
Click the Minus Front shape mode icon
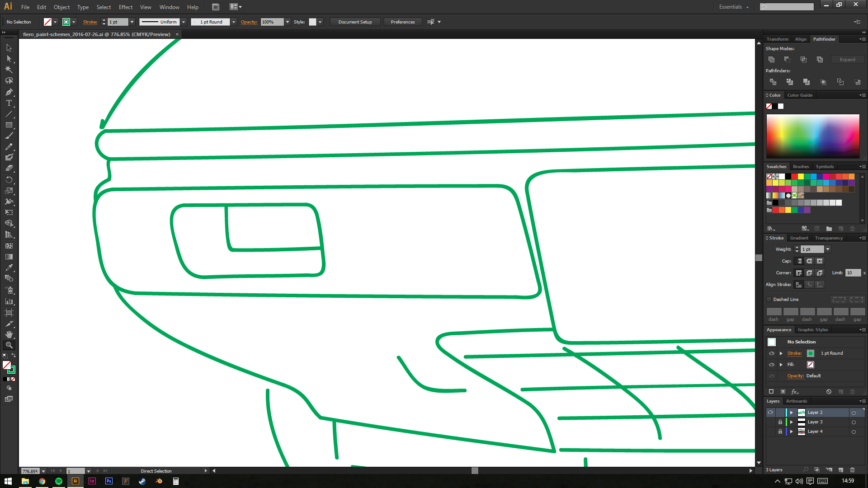point(787,59)
